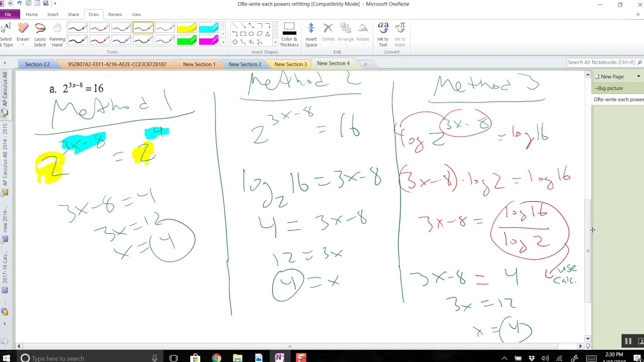
Task: Select the yellow highlighter
Action: pyautogui.click(x=187, y=28)
